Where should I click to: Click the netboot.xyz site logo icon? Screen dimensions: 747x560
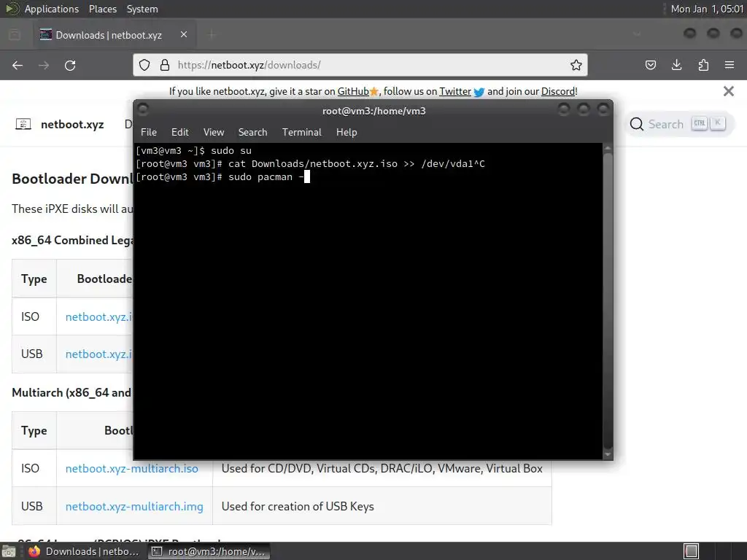[23, 124]
